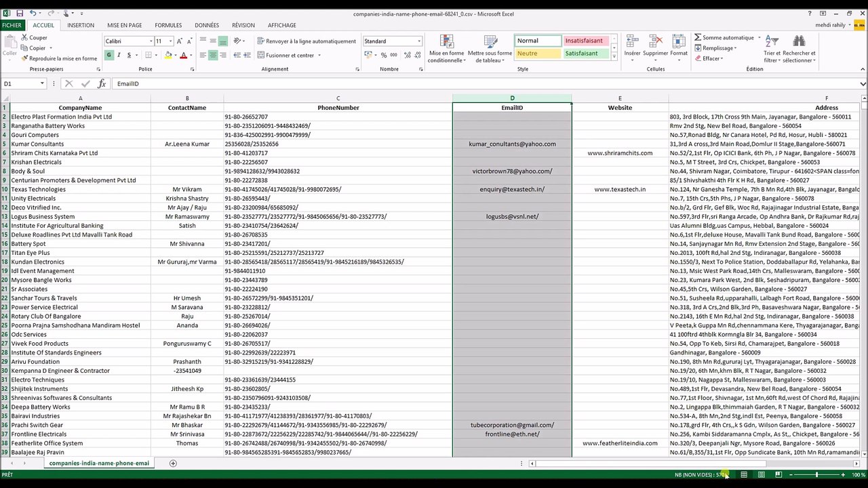Screen dimensions: 868x488
Task: Click the zoom slider handle
Action: pos(816,474)
